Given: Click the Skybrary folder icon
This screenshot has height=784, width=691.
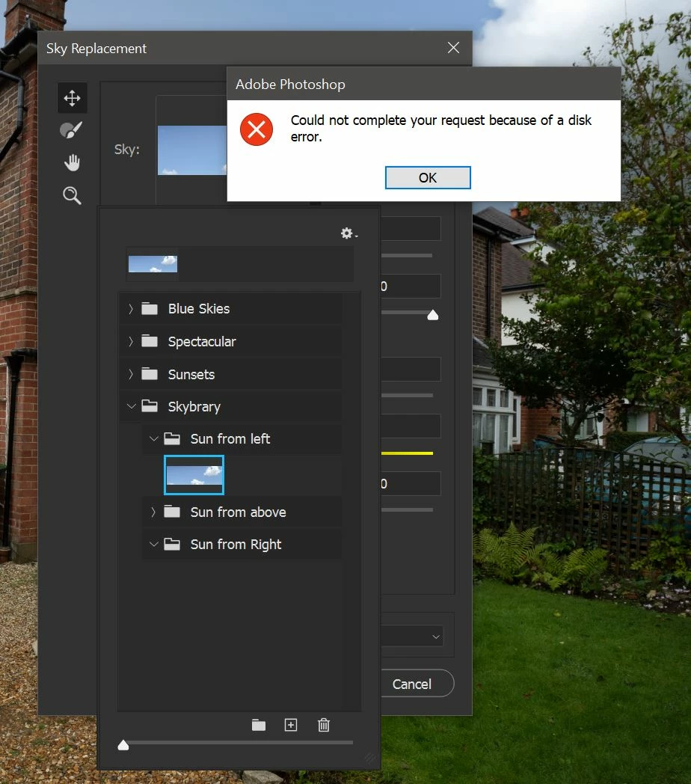Looking at the screenshot, I should 150,406.
